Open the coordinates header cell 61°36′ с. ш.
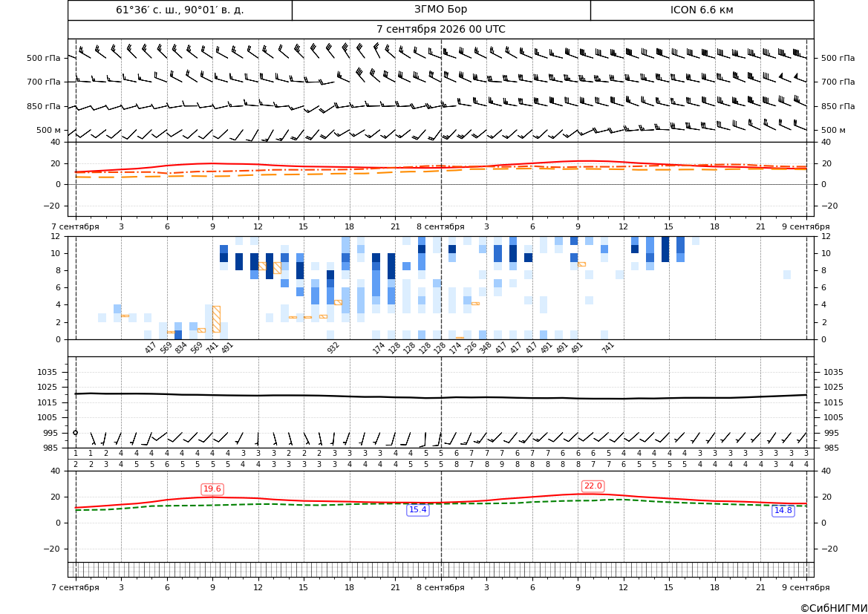Image resolution: width=868 pixels, height=614 pixels. coord(180,10)
